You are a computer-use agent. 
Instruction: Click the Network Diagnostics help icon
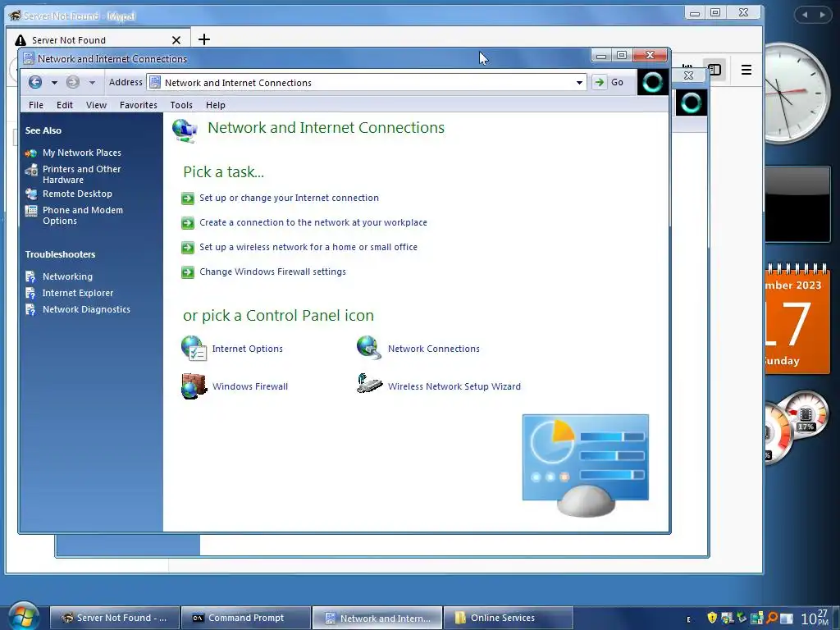pyautogui.click(x=30, y=309)
